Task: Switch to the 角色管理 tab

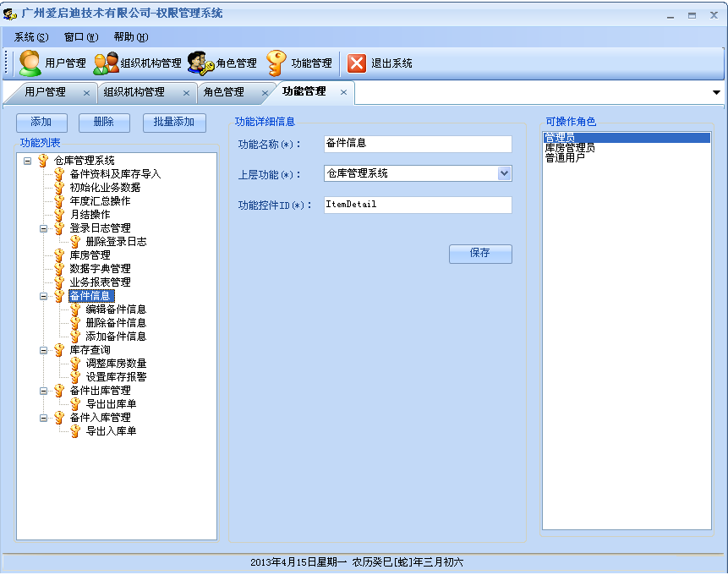Action: pyautogui.click(x=224, y=92)
